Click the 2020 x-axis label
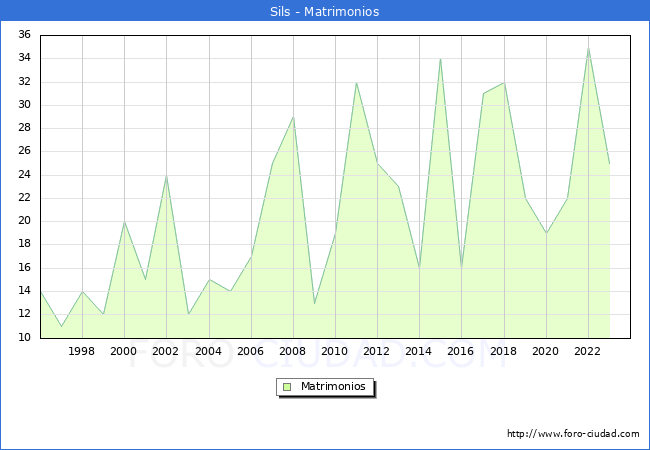Screen dimensions: 650x450 pos(546,351)
